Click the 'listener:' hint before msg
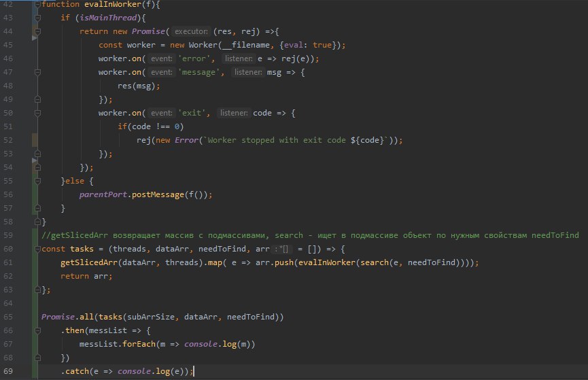This screenshot has width=588, height=380. [248, 72]
